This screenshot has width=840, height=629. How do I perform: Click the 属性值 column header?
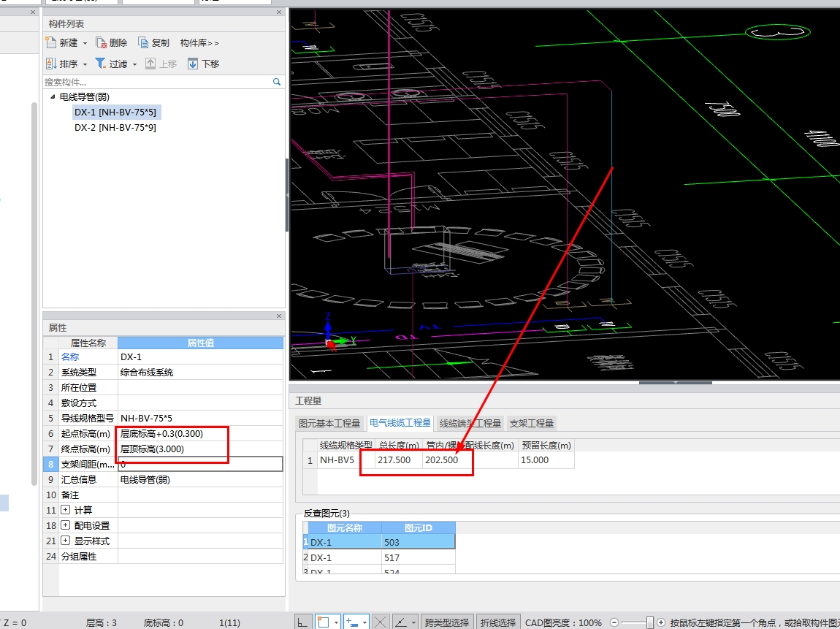click(x=200, y=343)
